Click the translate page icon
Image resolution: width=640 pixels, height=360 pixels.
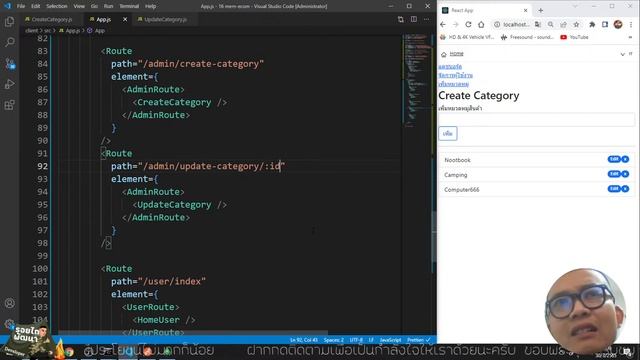point(538,24)
